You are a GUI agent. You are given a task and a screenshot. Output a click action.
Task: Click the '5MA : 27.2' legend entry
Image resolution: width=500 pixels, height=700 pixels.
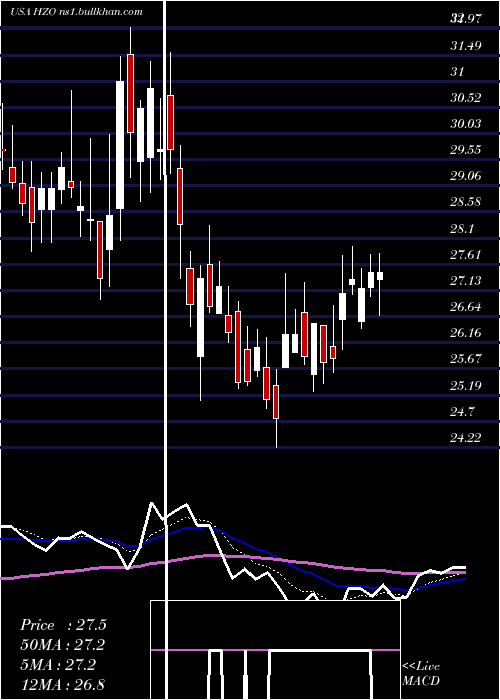pyautogui.click(x=58, y=665)
